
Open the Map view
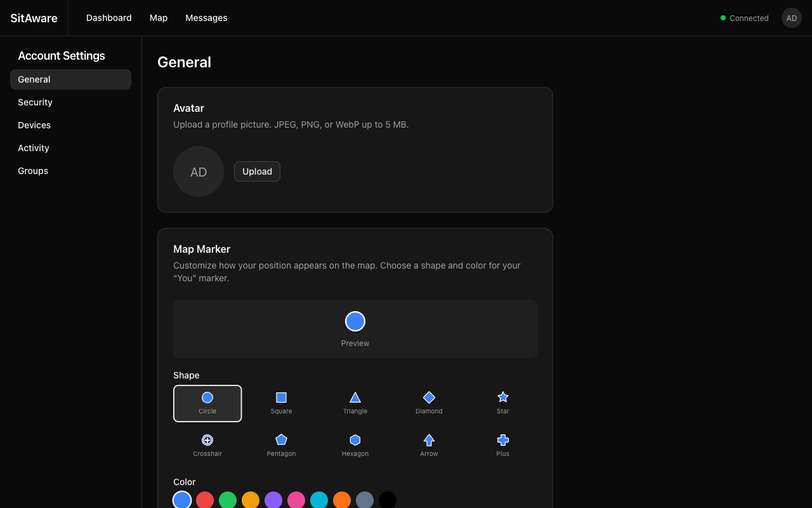coord(159,18)
